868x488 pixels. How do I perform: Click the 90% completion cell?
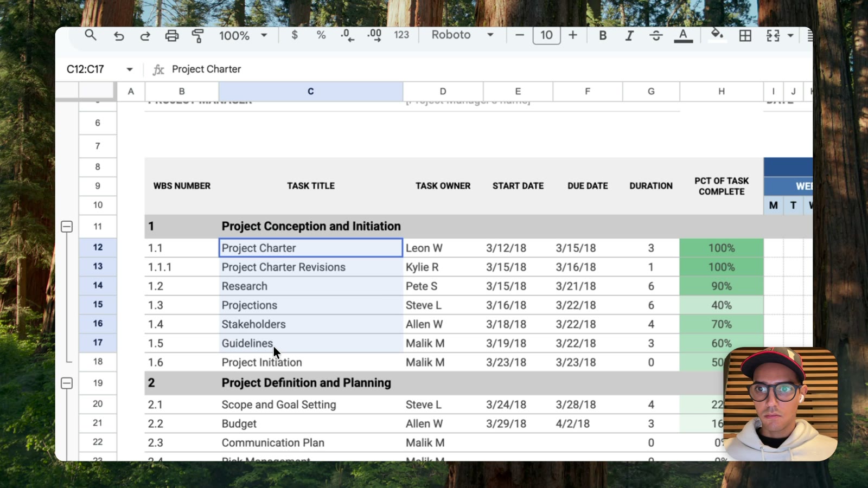pos(722,286)
